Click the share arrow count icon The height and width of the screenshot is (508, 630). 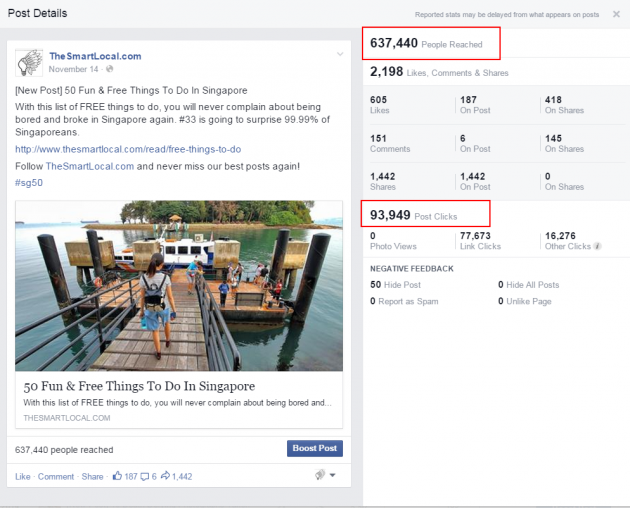tap(165, 476)
